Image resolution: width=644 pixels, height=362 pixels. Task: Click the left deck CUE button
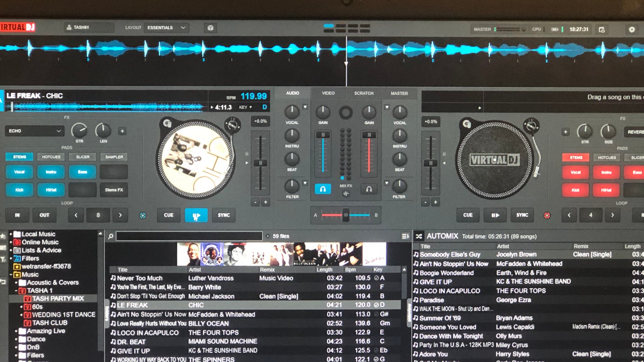pyautogui.click(x=169, y=215)
